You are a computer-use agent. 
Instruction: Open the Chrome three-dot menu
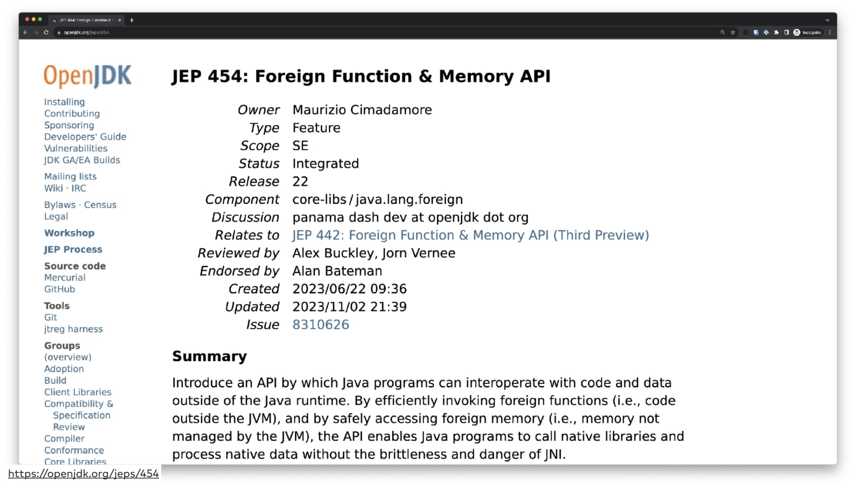point(830,33)
